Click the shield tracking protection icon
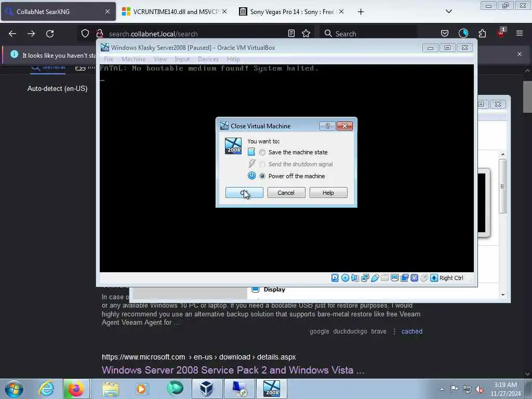The image size is (532, 399). 85,34
